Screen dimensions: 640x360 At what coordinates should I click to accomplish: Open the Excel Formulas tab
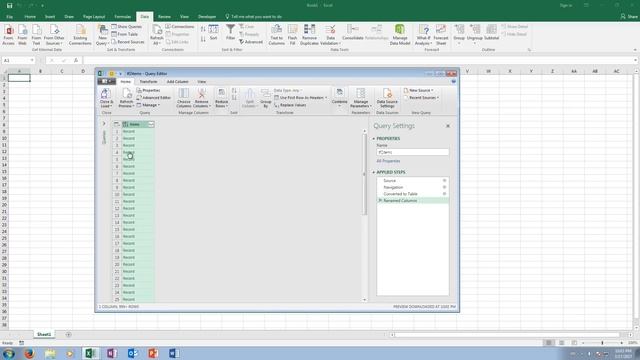[122, 17]
